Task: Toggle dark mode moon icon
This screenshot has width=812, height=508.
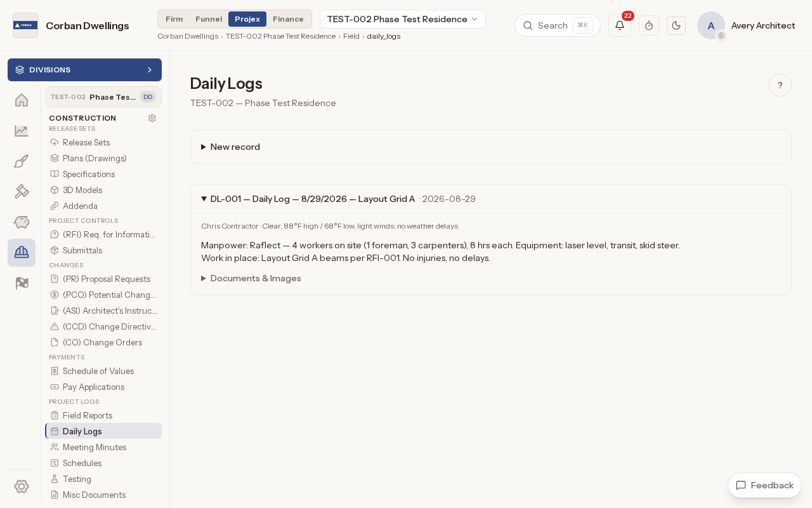Action: pyautogui.click(x=676, y=25)
